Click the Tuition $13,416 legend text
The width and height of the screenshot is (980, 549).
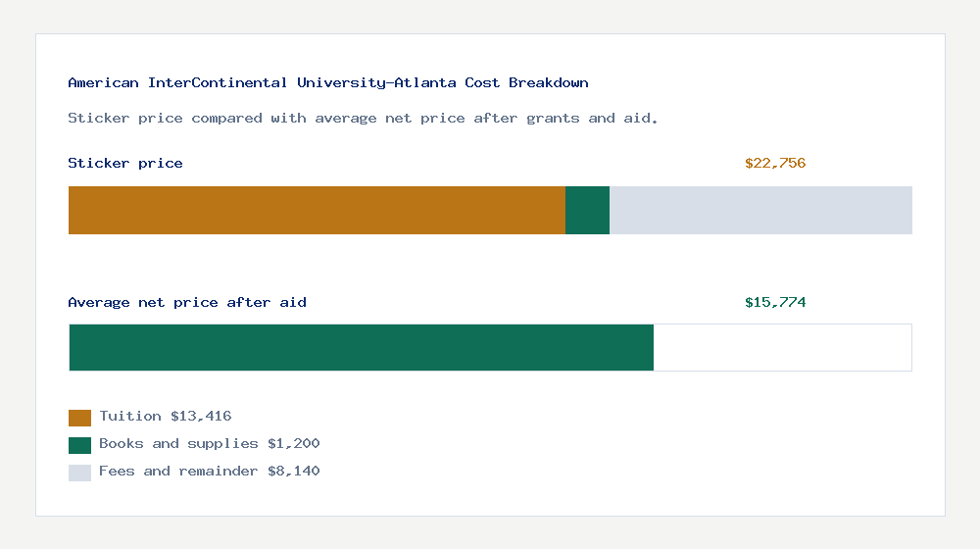[165, 417]
